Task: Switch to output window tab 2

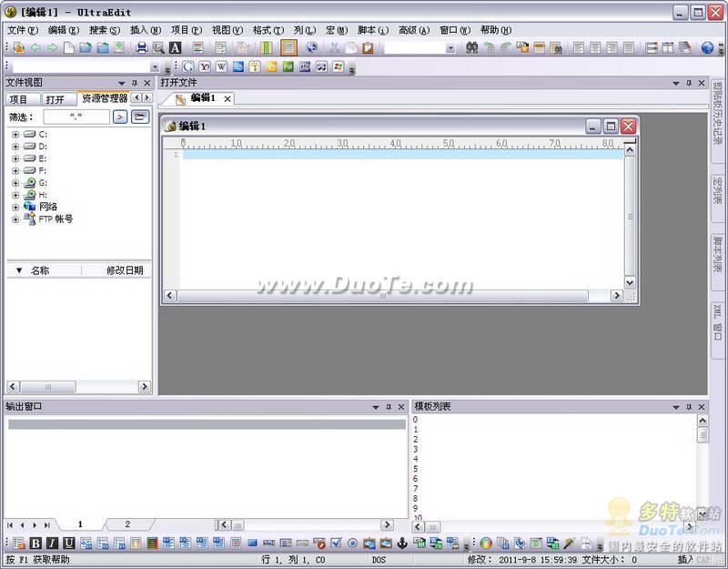Action: [127, 524]
